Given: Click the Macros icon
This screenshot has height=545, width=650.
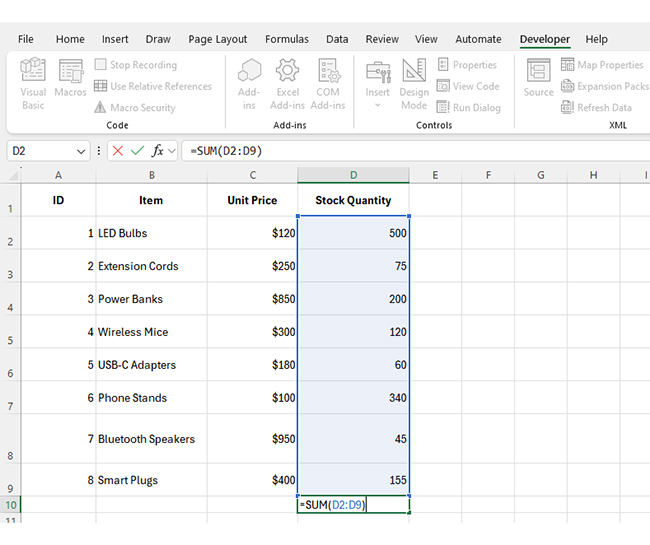Looking at the screenshot, I should pyautogui.click(x=70, y=78).
